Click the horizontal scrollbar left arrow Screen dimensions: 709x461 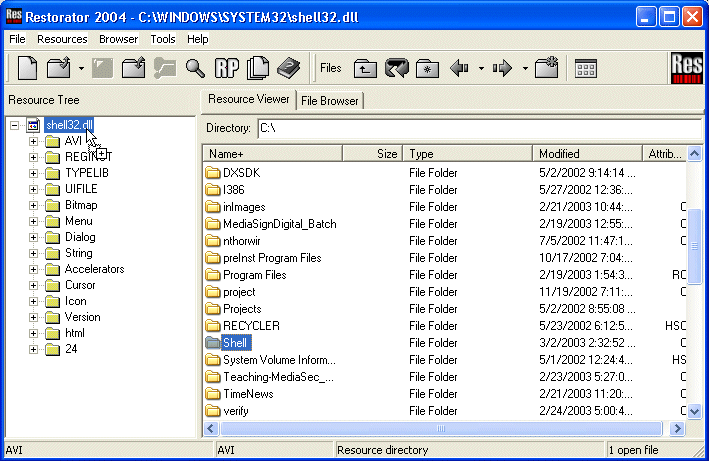tap(211, 428)
